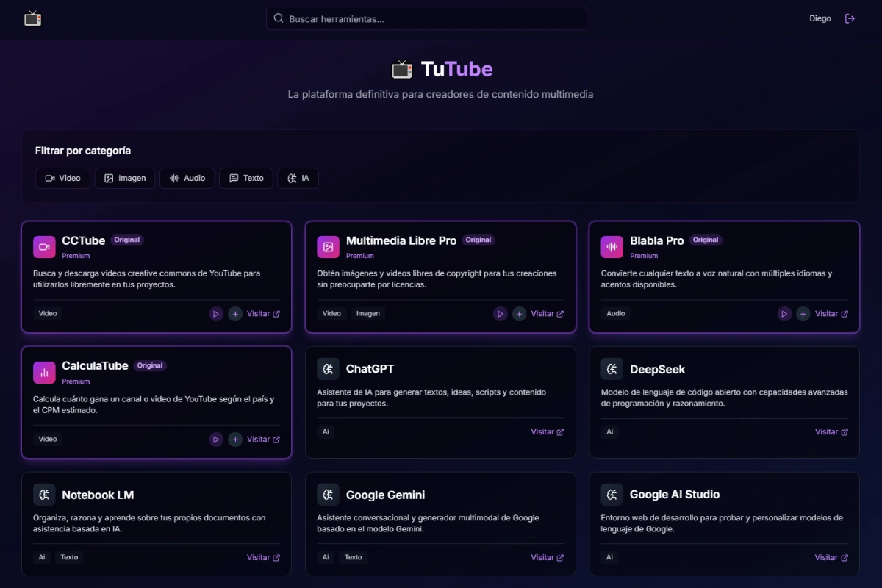Click the logout icon next to Diego
This screenshot has height=588, width=882.
coord(850,18)
